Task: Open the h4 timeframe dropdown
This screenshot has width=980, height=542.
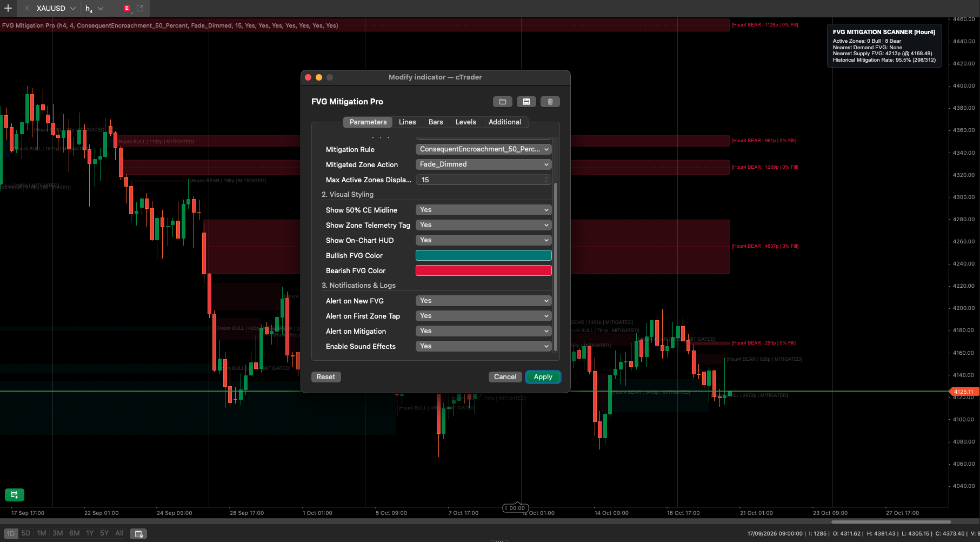Action: 101,8
